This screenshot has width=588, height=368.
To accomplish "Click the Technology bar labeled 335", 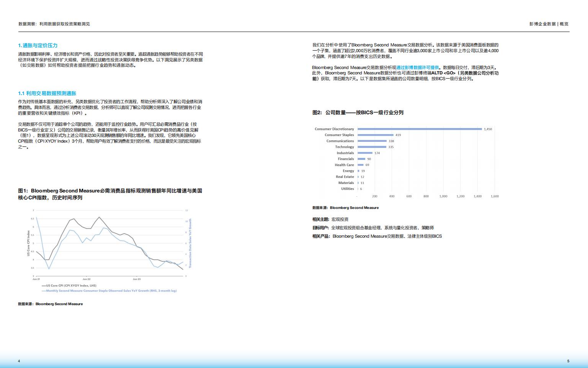I will (372, 147).
